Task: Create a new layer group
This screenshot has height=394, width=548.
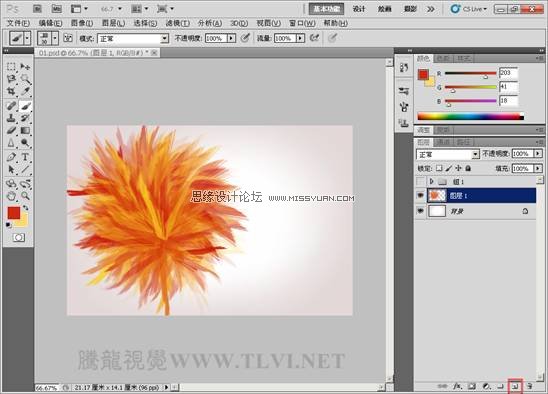Action: pyautogui.click(x=500, y=386)
